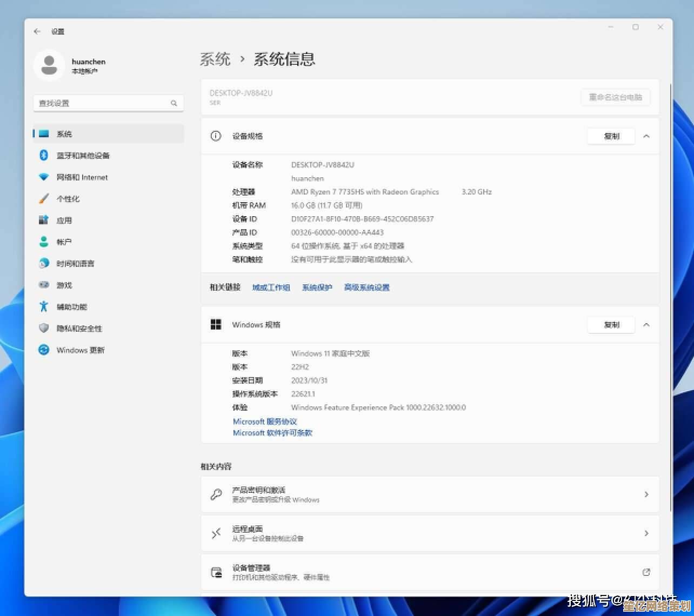Viewport: 694px width, 616px height.
Task: Click the 查找设置 search field
Action: 109,103
